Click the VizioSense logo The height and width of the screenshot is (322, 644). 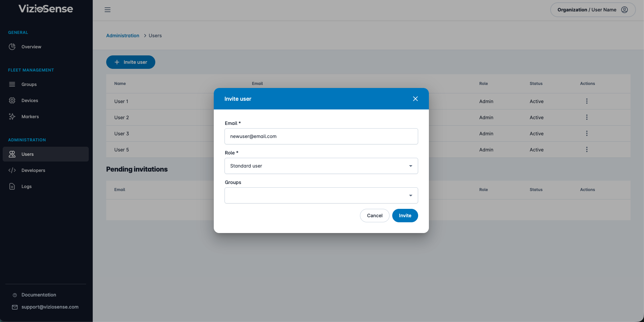(46, 9)
